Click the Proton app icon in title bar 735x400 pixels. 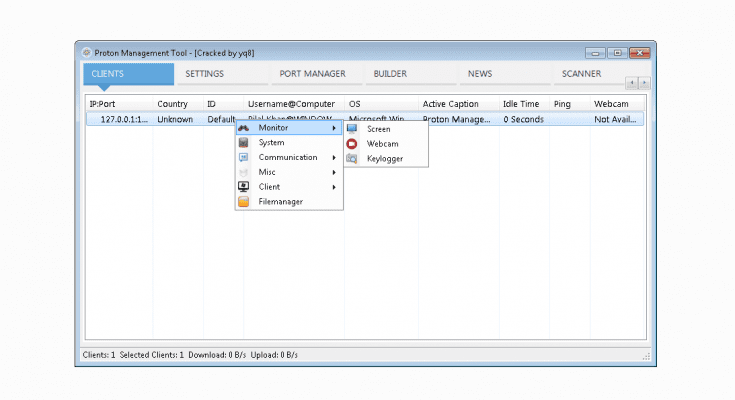86,52
